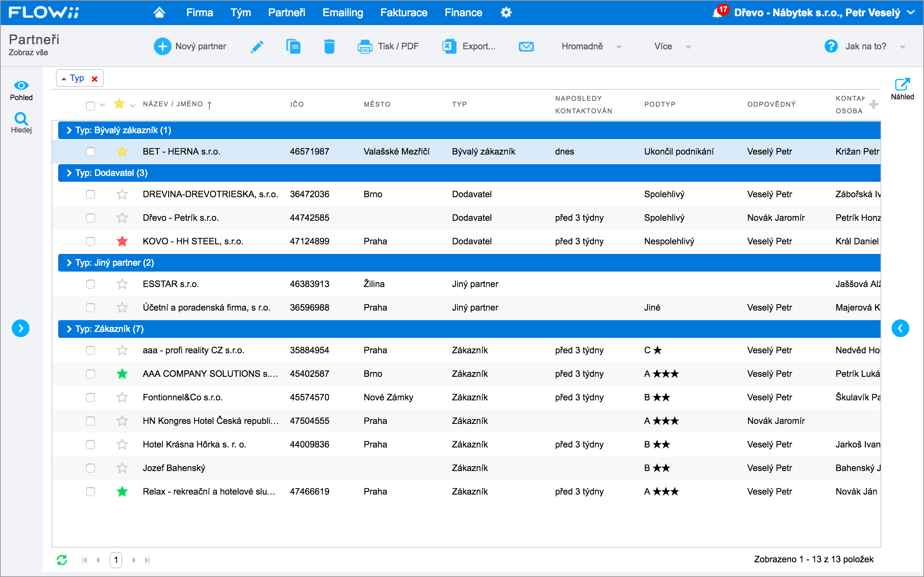924x577 pixels.
Task: Tick the select-all header checkbox
Action: [91, 106]
